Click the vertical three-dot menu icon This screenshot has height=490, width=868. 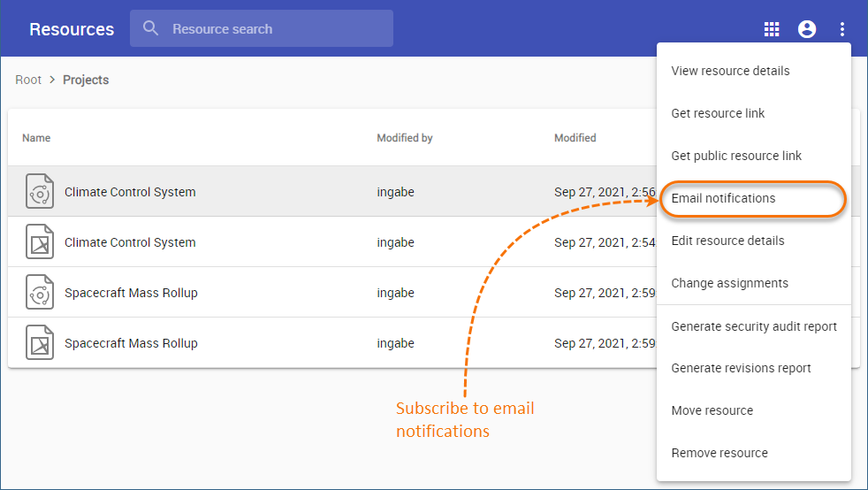click(842, 29)
